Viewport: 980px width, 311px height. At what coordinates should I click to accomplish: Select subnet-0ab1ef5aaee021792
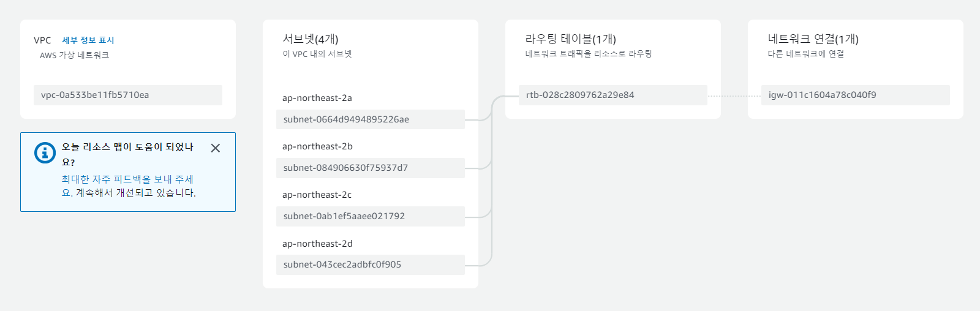(x=371, y=216)
